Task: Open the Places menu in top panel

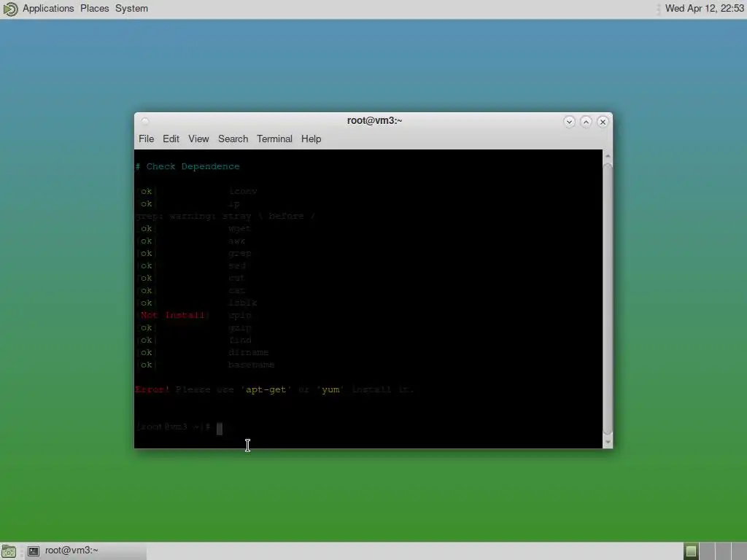Action: click(94, 9)
